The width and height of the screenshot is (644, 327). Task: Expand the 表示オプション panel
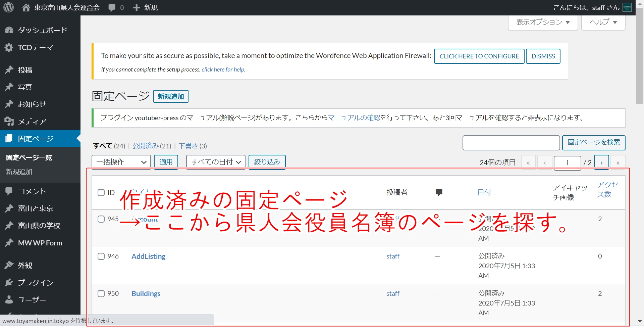pos(542,22)
